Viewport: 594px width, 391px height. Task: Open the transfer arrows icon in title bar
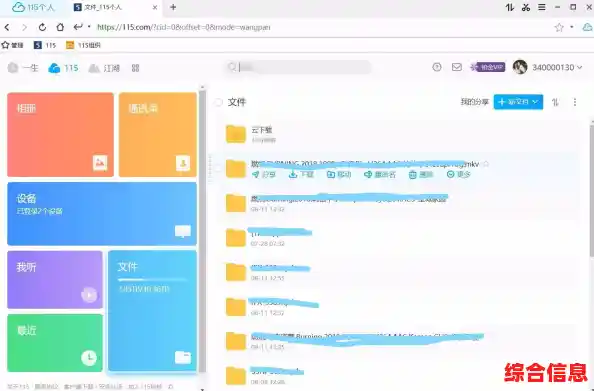[510, 7]
